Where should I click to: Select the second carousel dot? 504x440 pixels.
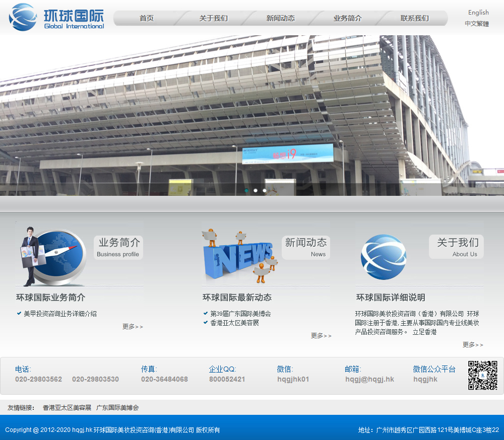[256, 190]
